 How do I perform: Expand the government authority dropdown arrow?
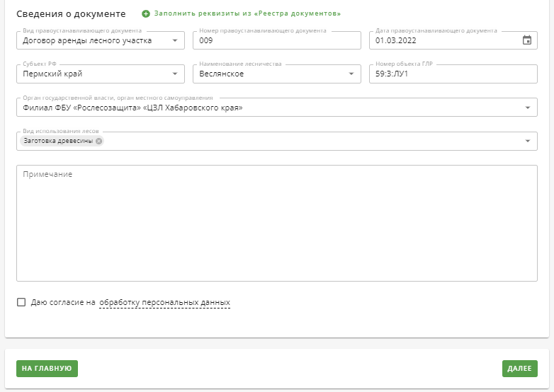point(528,108)
